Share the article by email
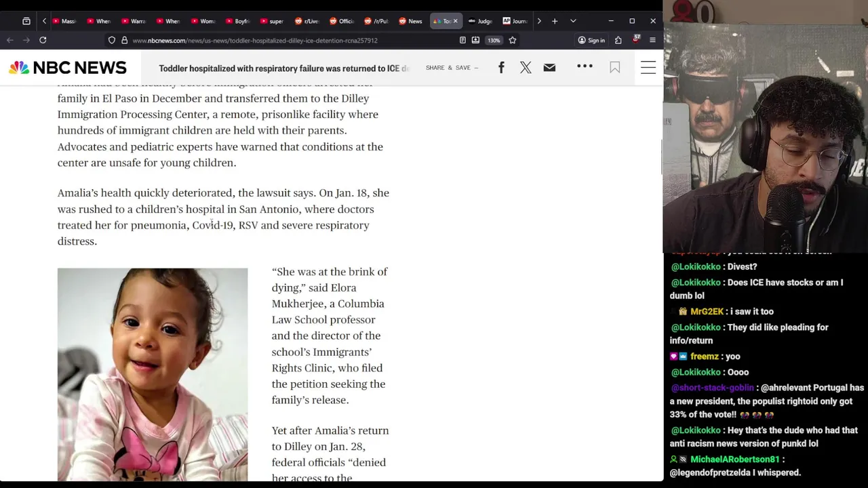 (549, 67)
